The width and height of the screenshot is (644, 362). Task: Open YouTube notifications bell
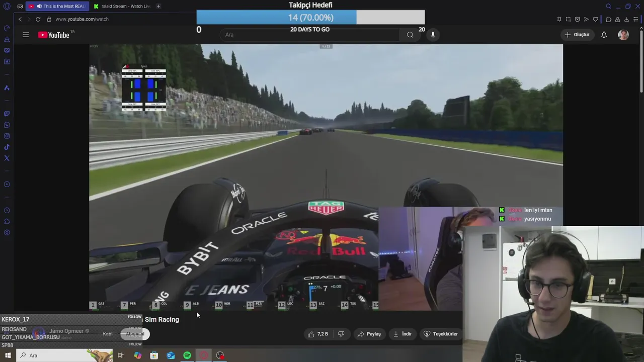pyautogui.click(x=604, y=35)
